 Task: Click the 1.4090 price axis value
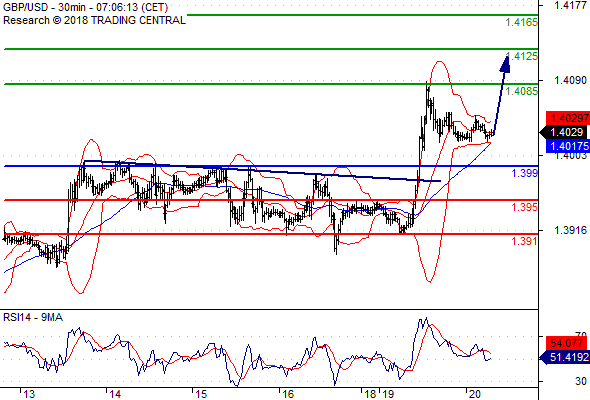pos(570,80)
